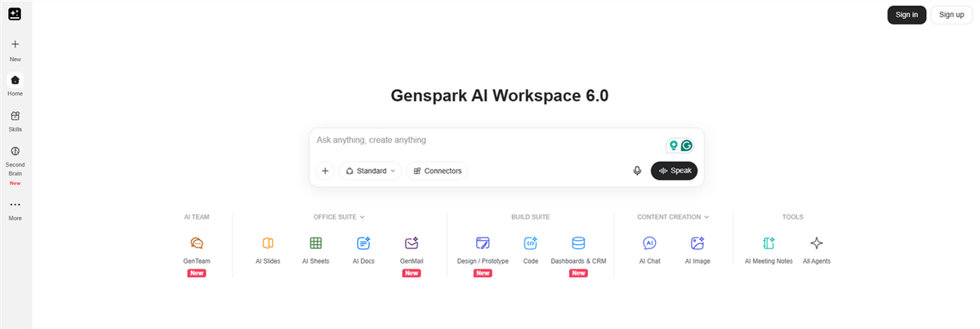Image resolution: width=980 pixels, height=329 pixels.
Task: Open AI Meeting Notes
Action: tap(768, 251)
